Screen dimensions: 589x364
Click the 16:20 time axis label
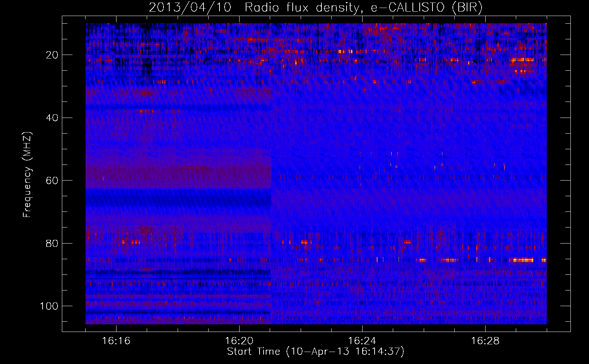coord(239,341)
